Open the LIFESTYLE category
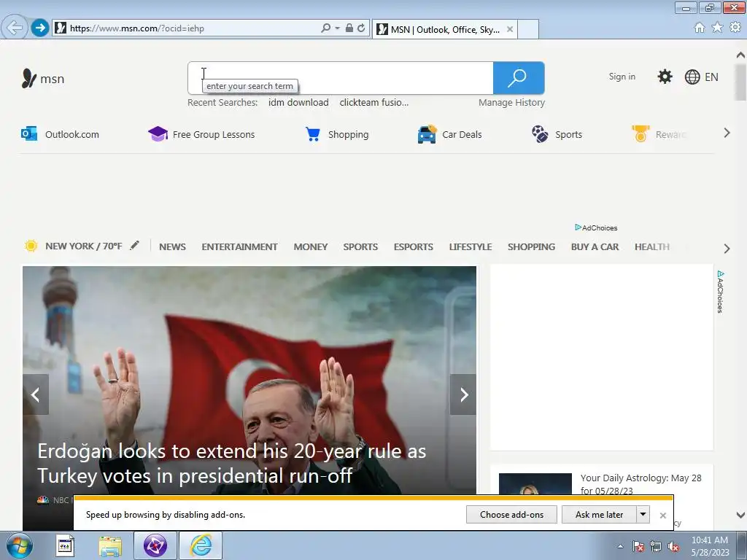The height and width of the screenshot is (560, 747). click(x=471, y=246)
